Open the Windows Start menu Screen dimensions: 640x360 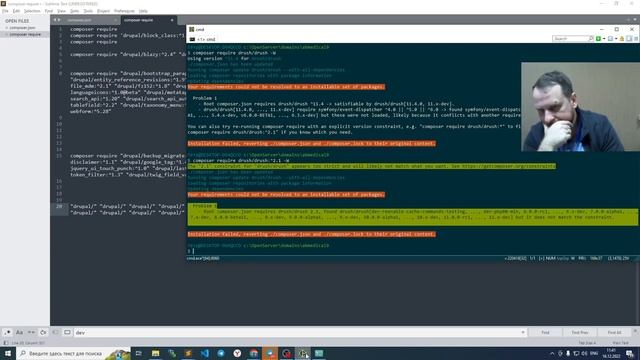[x=8, y=353]
